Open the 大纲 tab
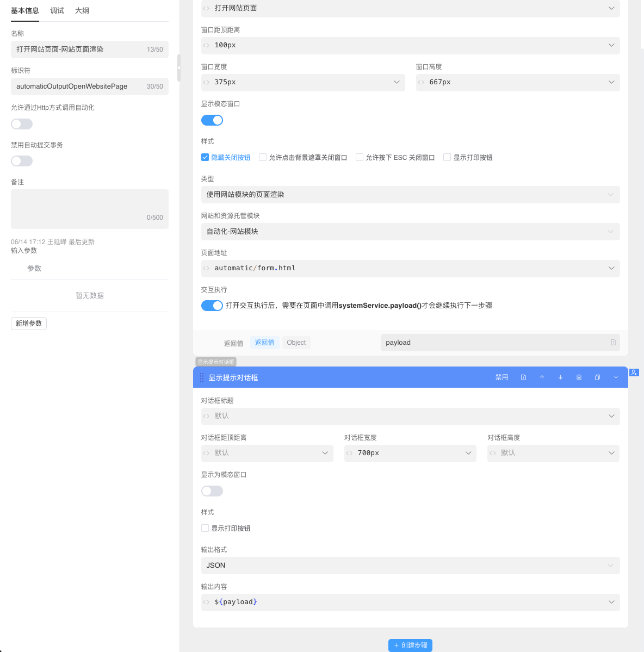 (x=82, y=11)
